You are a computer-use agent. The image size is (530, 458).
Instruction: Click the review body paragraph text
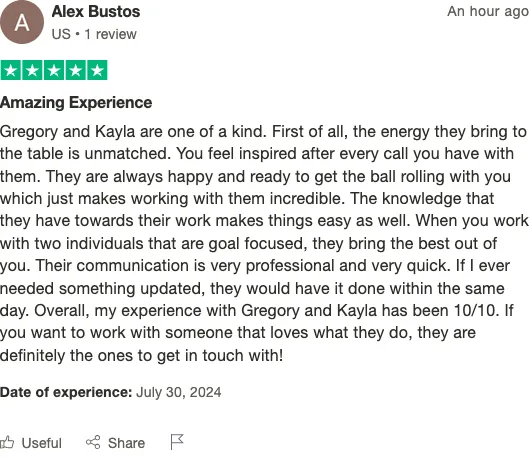(x=264, y=243)
